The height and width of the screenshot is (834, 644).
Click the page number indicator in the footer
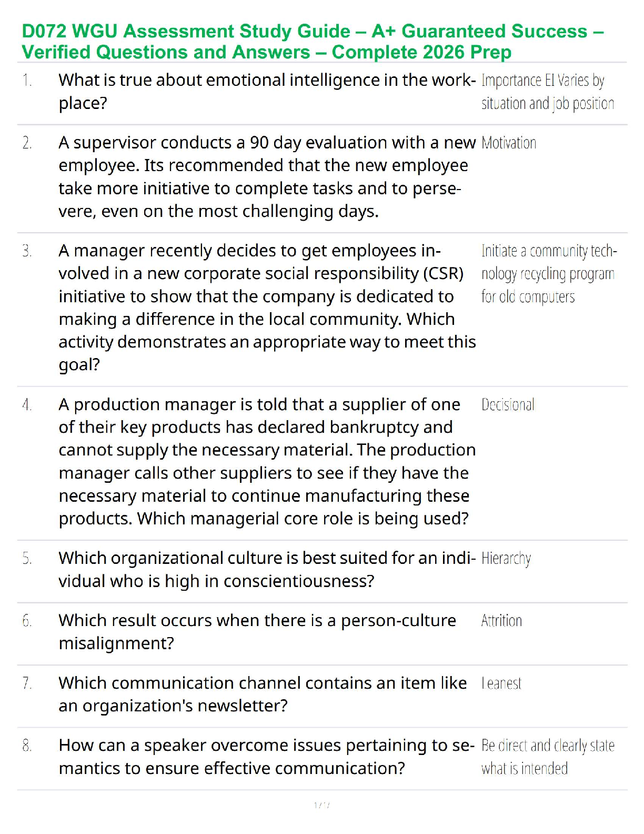(321, 805)
